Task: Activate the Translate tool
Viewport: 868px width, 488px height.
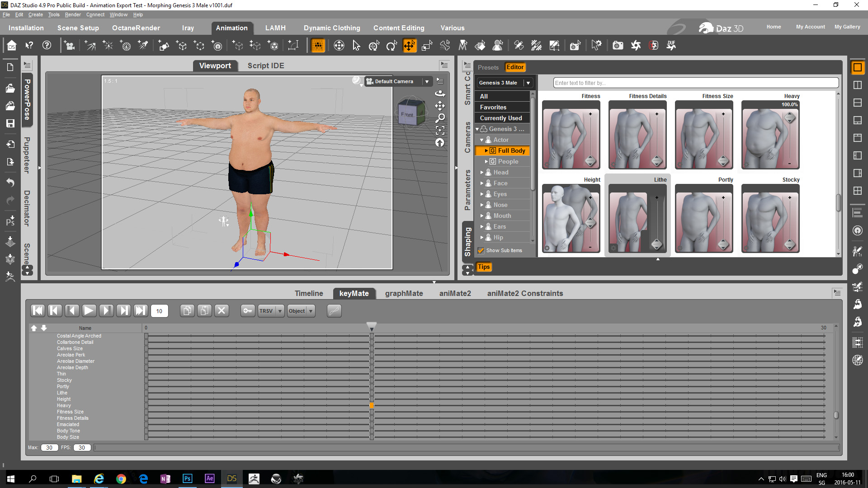Action: pyautogui.click(x=409, y=46)
